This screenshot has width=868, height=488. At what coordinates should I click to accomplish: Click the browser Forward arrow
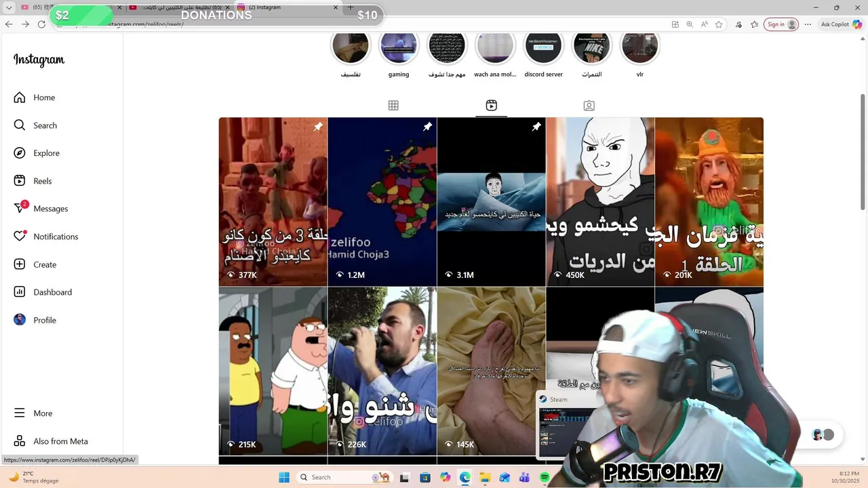[x=25, y=24]
